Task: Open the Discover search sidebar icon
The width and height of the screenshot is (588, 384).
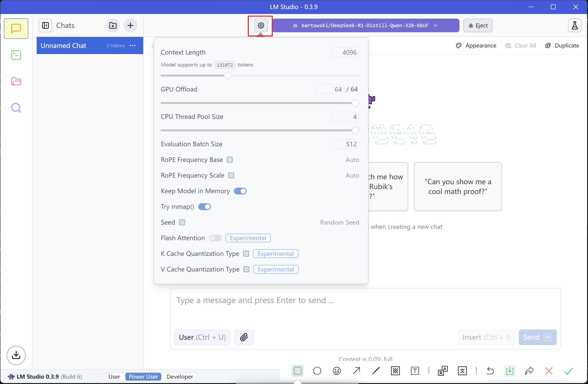Action: 16,108
